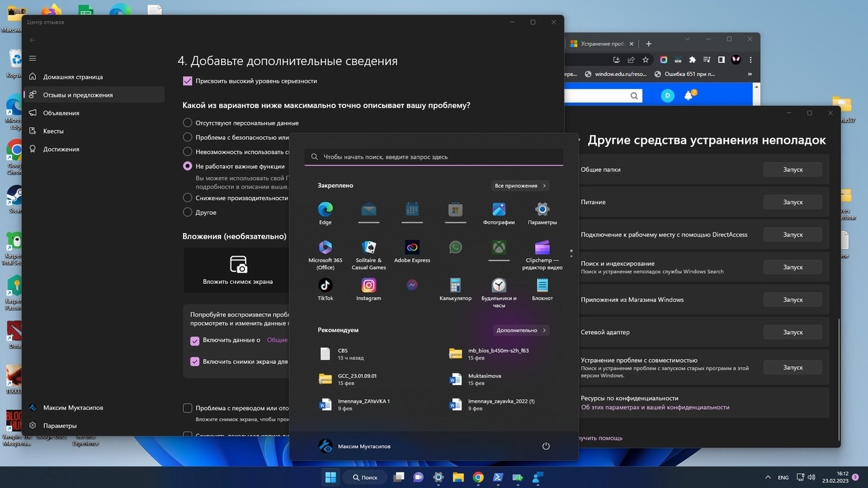Open Task View on the taskbar

coord(399,477)
